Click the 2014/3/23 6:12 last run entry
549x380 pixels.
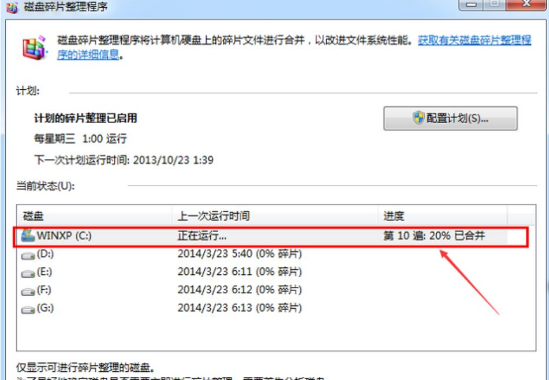pyautogui.click(x=239, y=290)
